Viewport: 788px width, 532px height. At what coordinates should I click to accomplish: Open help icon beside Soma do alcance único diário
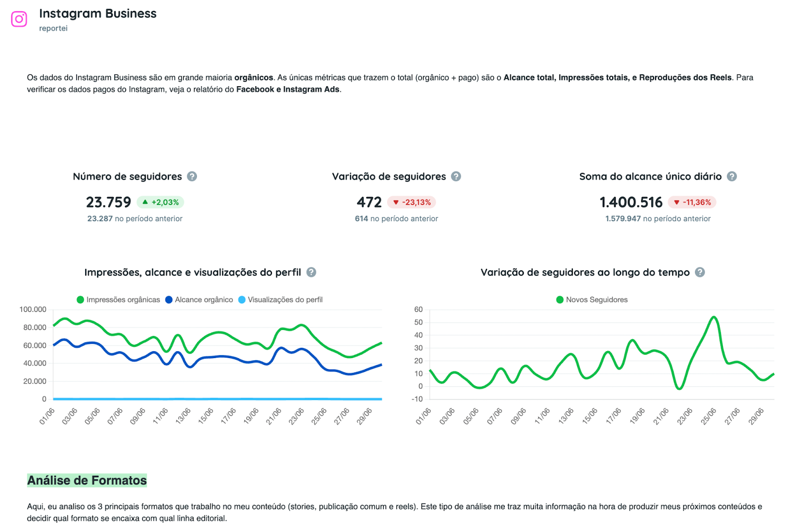pyautogui.click(x=732, y=176)
